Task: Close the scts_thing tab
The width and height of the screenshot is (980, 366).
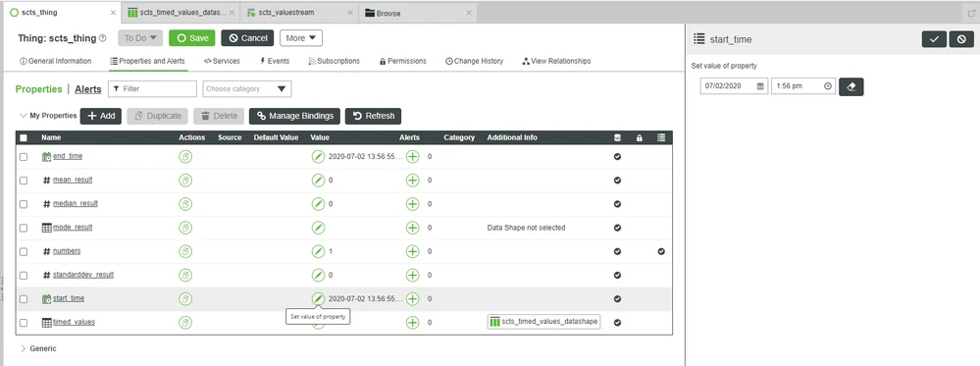Action: [x=113, y=13]
